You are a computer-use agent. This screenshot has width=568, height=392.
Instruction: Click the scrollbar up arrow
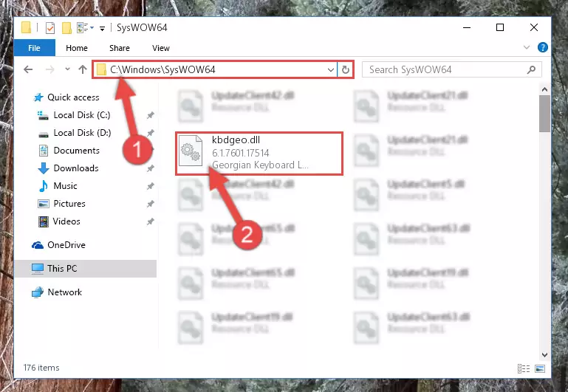pos(544,89)
